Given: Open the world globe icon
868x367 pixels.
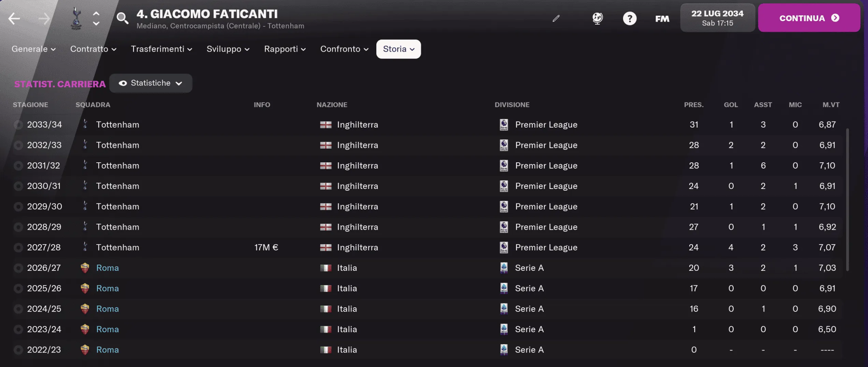Looking at the screenshot, I should (x=597, y=18).
